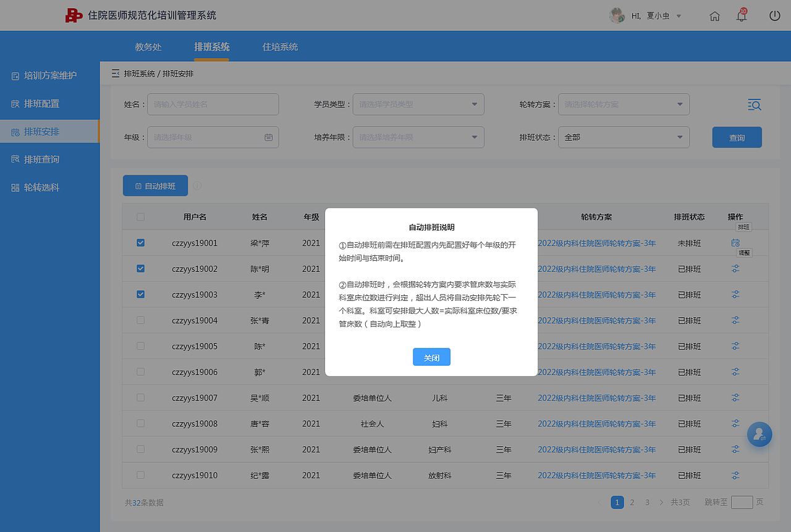Open the notification bell with badge 10
Screen dimensions: 791x532
pyautogui.click(x=741, y=15)
